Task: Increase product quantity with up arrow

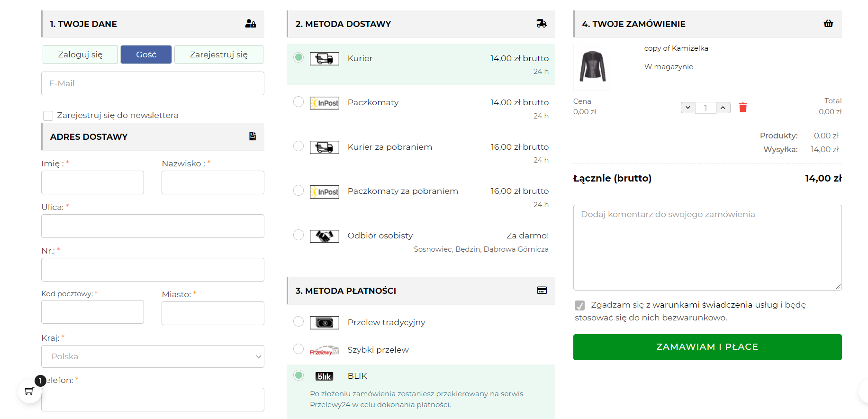Action: (723, 108)
